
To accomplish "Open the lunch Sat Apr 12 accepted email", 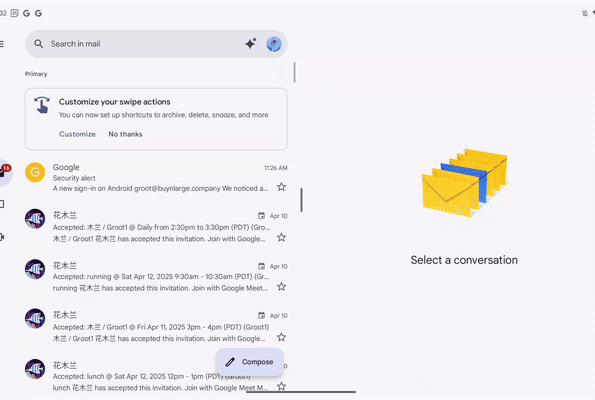I will coord(156,376).
